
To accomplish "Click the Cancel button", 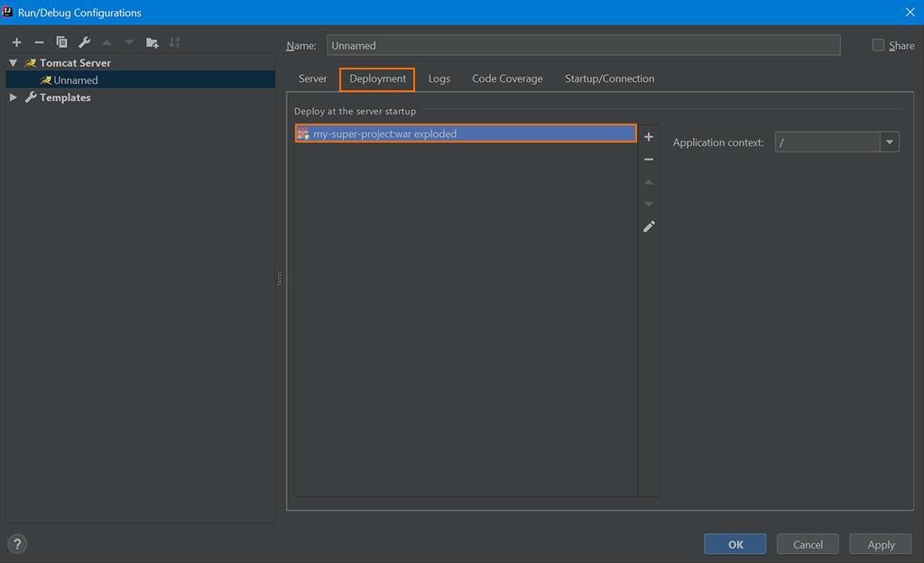I will 808,544.
